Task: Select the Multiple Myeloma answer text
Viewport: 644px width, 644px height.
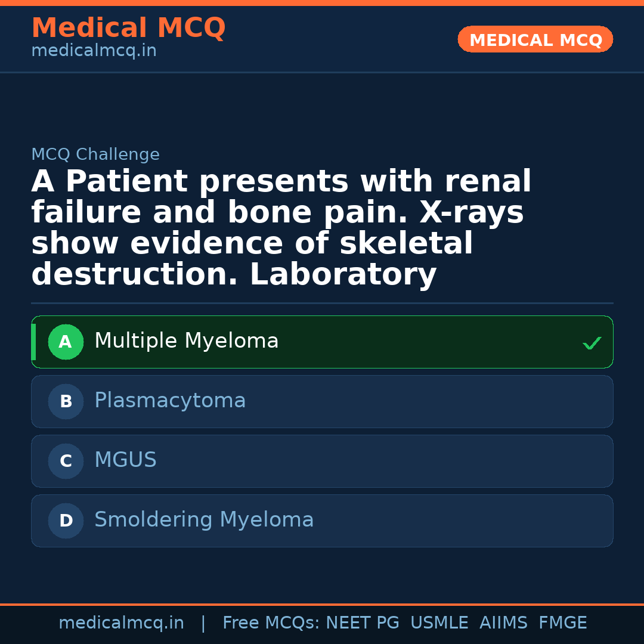Action: tap(186, 341)
